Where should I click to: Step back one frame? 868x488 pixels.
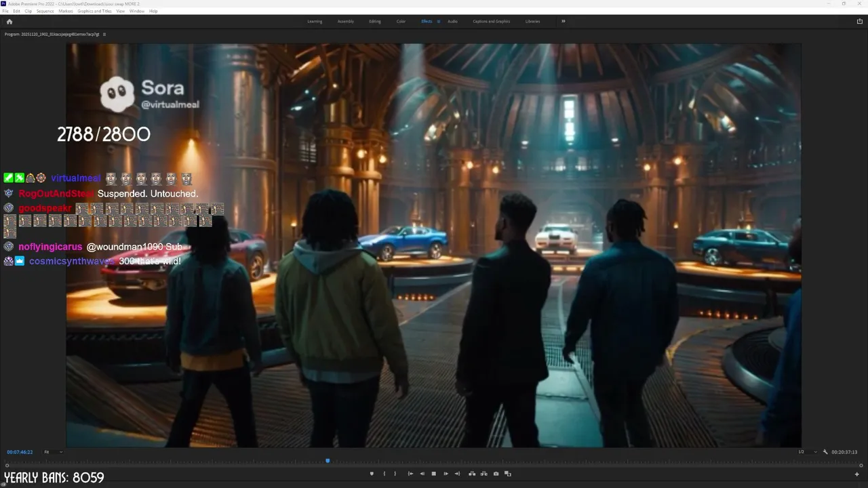click(x=422, y=474)
